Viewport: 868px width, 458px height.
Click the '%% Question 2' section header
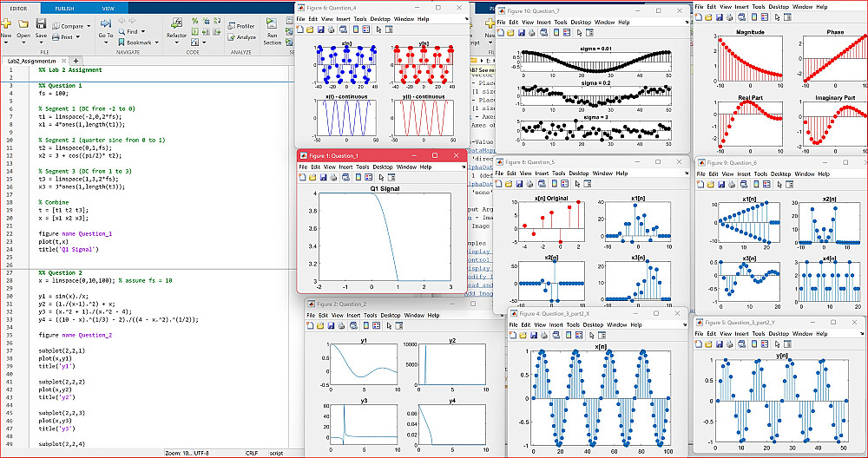pyautogui.click(x=61, y=272)
